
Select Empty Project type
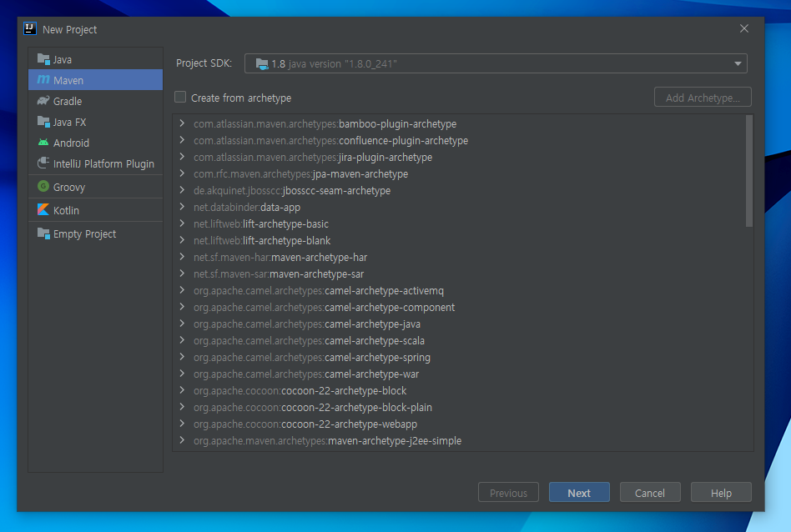95,233
